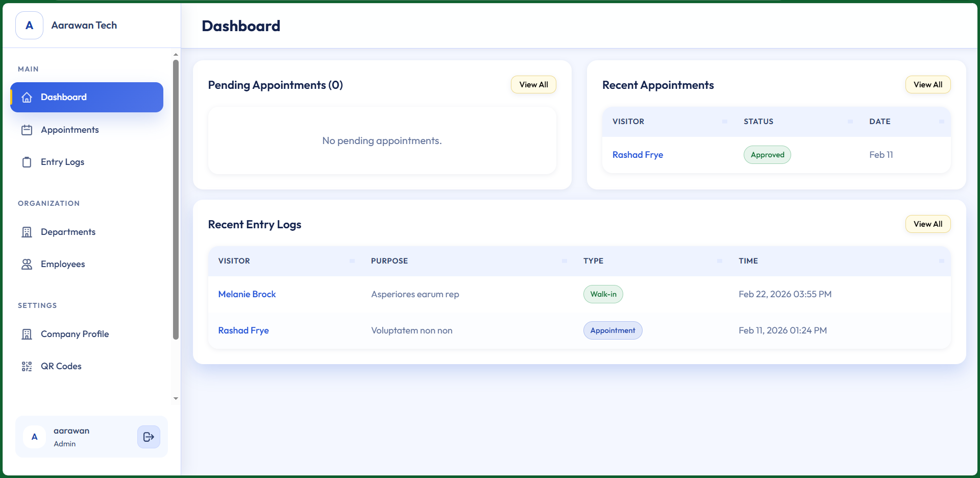Click the Departments building icon

(x=27, y=232)
